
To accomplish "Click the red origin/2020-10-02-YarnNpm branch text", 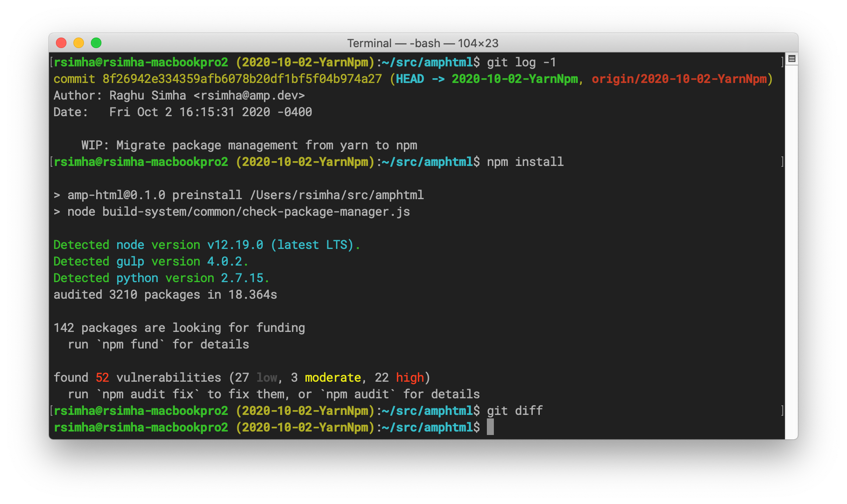I will pyautogui.click(x=679, y=79).
